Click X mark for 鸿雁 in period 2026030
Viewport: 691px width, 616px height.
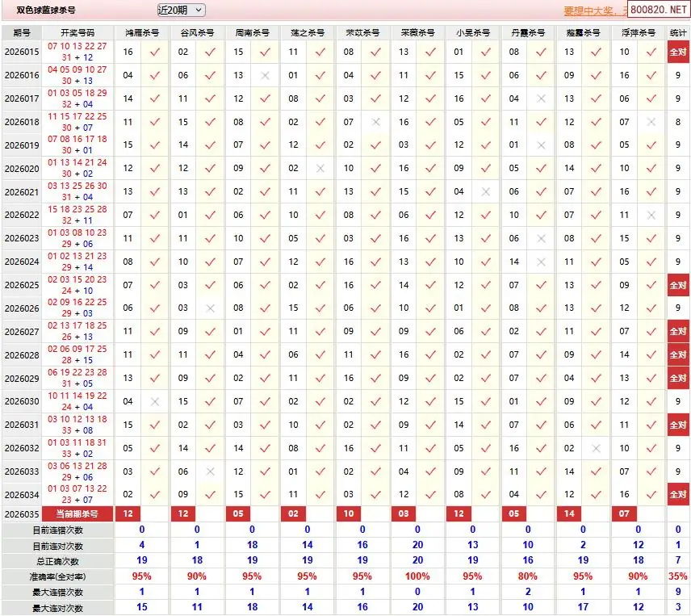pos(155,401)
